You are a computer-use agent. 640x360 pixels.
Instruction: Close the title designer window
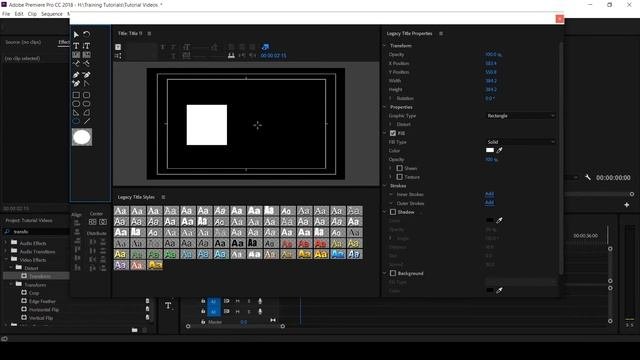point(560,19)
